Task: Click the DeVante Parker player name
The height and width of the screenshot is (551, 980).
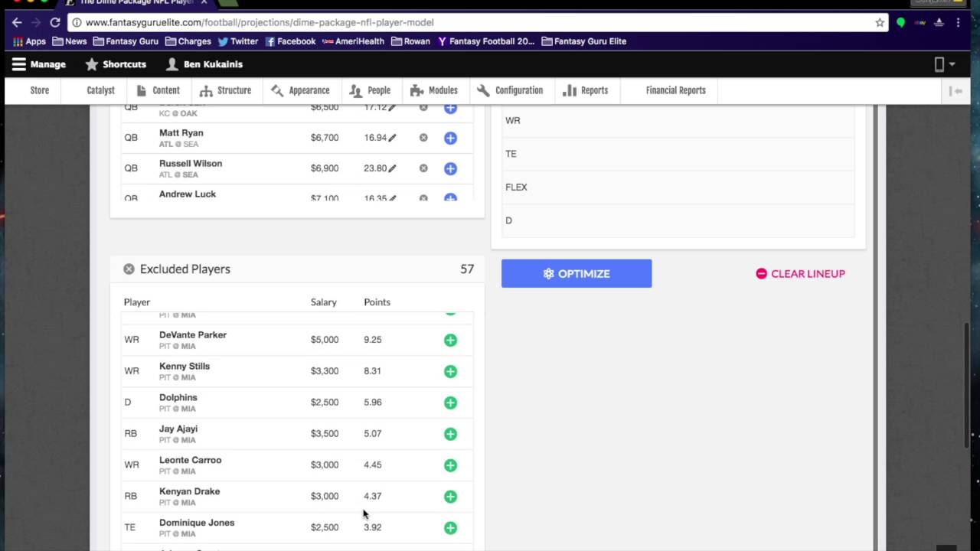Action: tap(193, 335)
